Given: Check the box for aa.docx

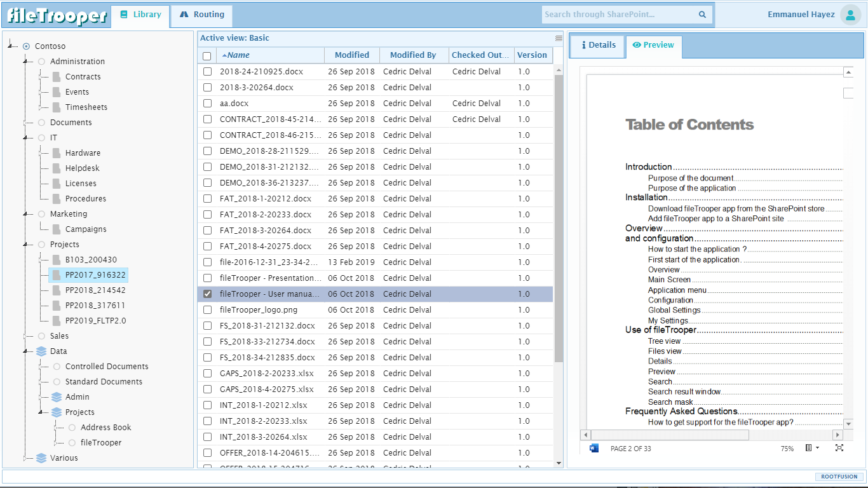Looking at the screenshot, I should point(207,104).
